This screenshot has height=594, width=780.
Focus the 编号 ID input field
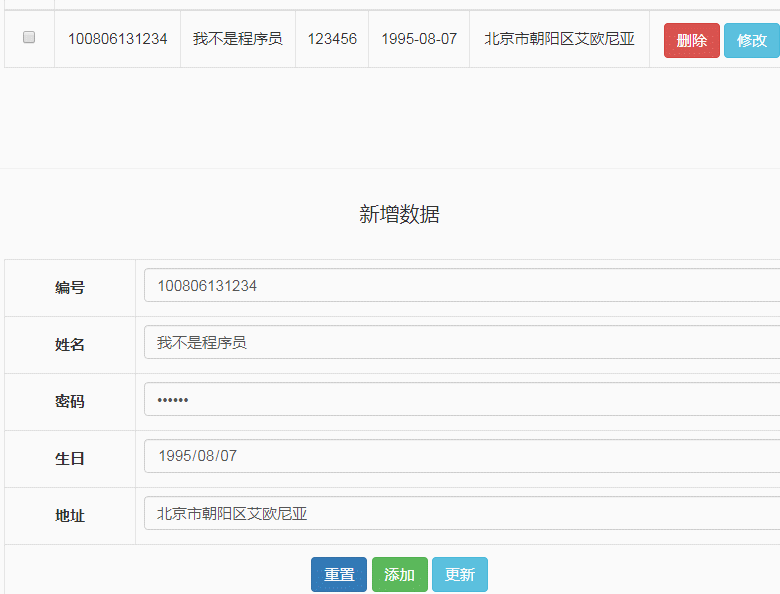462,286
